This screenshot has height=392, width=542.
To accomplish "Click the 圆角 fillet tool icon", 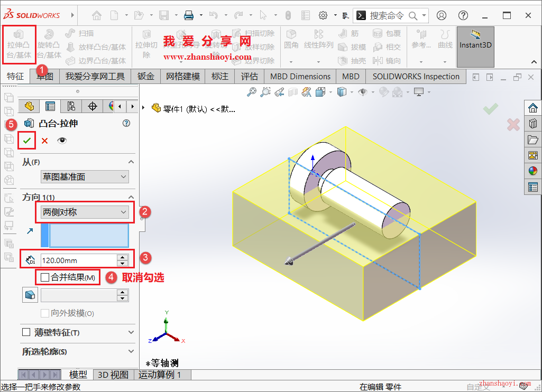I will (x=291, y=34).
